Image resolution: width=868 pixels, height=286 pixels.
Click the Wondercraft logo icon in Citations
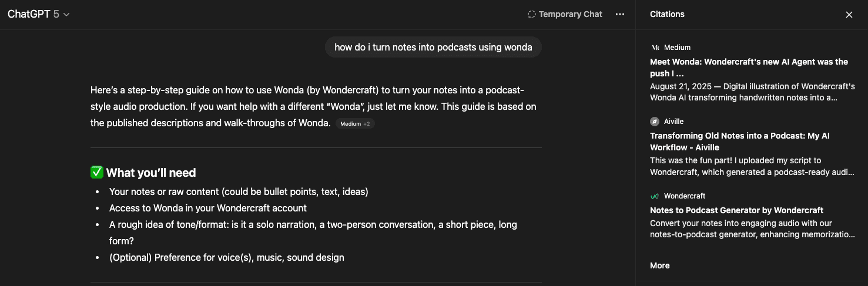655,196
